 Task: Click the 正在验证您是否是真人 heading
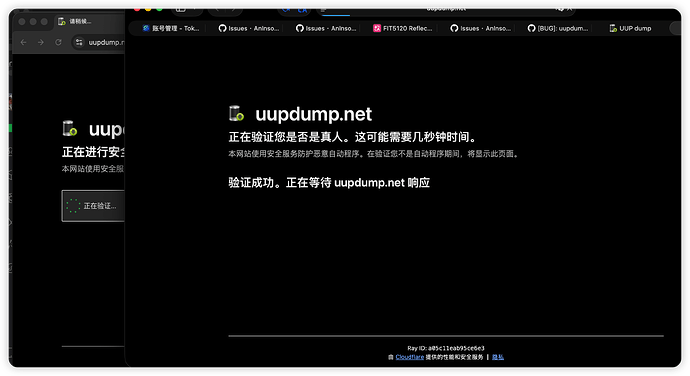tap(353, 137)
